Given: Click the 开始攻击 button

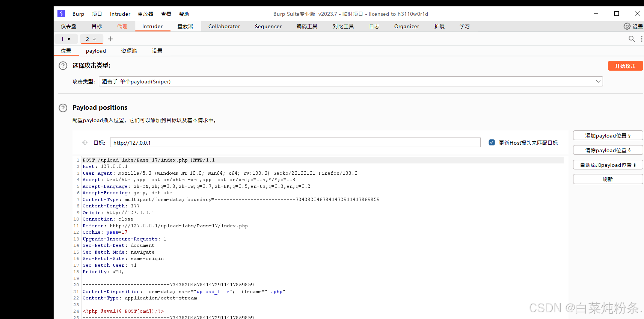Looking at the screenshot, I should (x=625, y=66).
